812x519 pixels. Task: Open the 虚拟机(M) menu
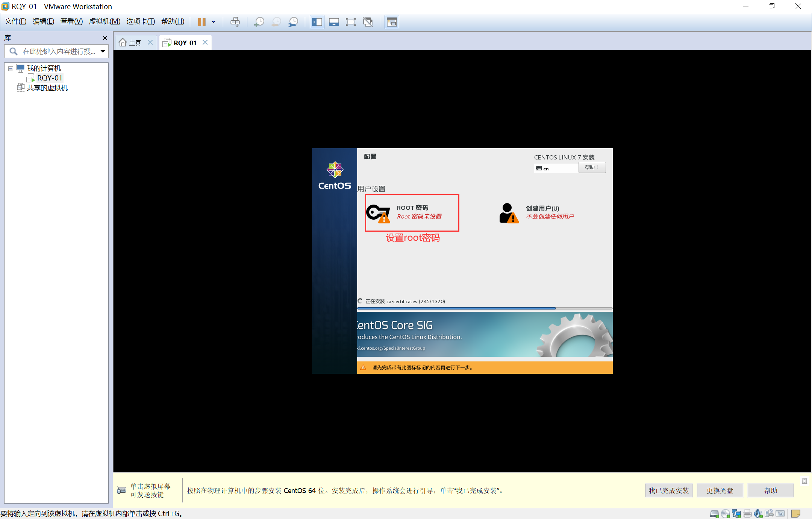coord(105,21)
